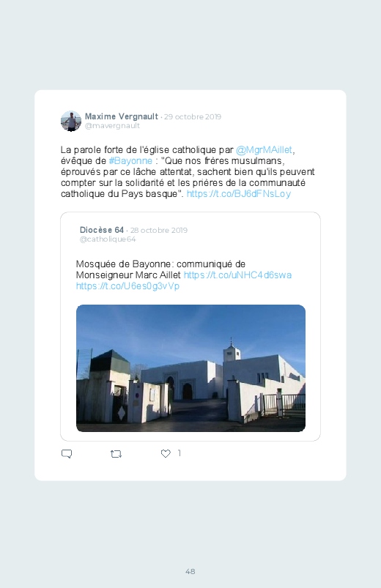Screen dimensions: 381x588
Task: Follow the t.co/BJ6dFNsLoy link
Action: pyautogui.click(x=239, y=194)
